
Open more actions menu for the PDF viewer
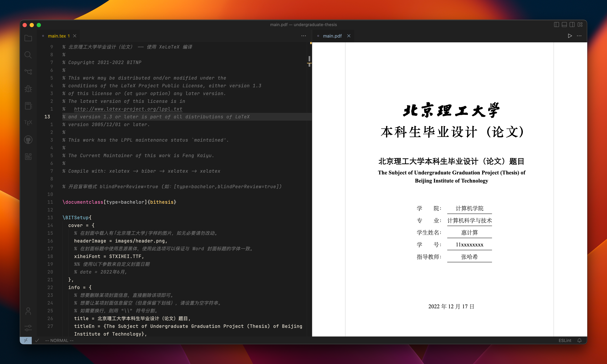[x=579, y=36]
